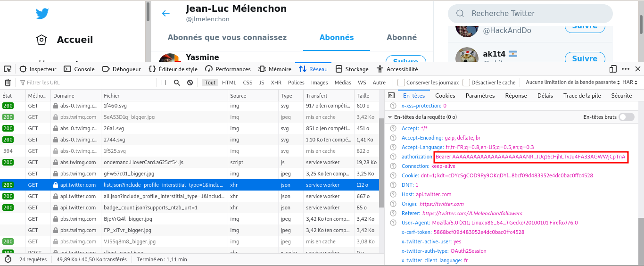Viewport: 644px width, 266px height.
Task: Toggle the Tout request filter
Action: click(x=210, y=83)
